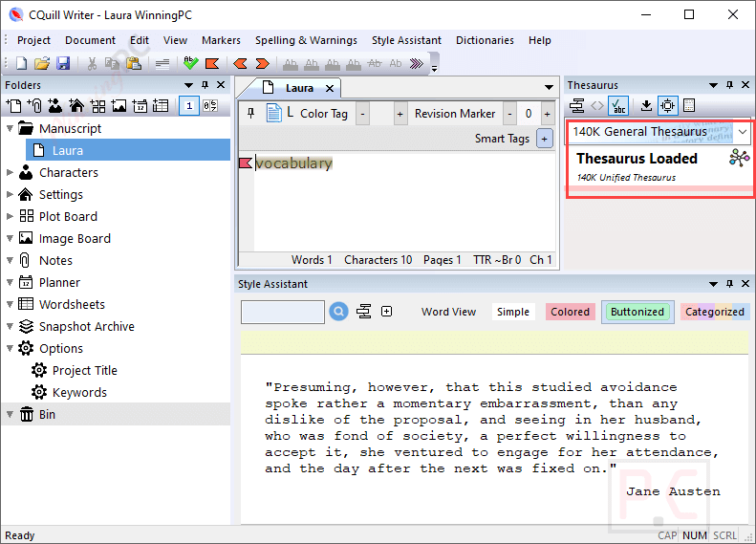Run spell check with green checkmark icon
Image resolution: width=756 pixels, height=544 pixels.
tap(191, 63)
